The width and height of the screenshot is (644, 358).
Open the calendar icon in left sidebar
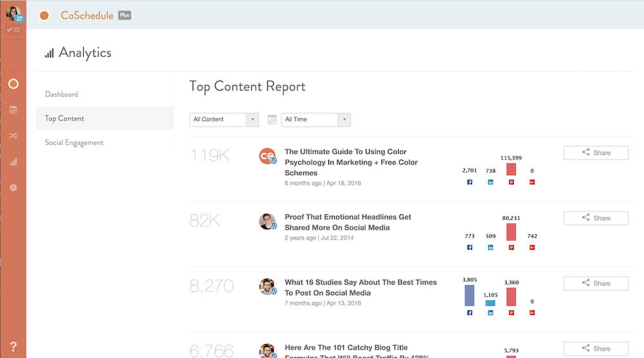[x=13, y=109]
